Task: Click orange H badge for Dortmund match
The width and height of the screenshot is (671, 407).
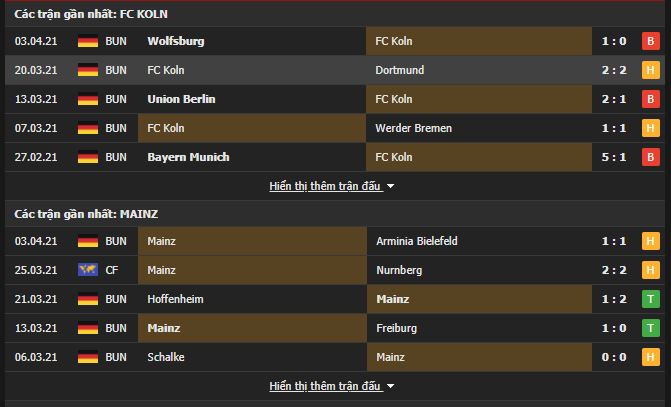Action: coord(650,70)
